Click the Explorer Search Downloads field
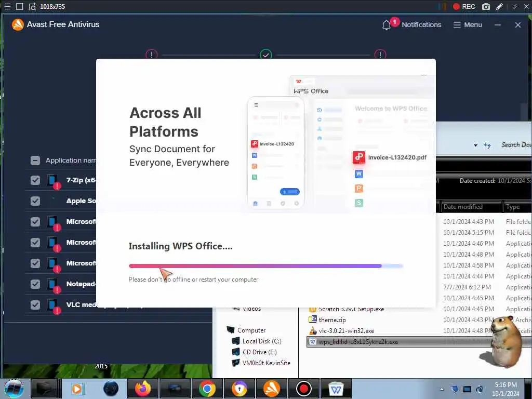This screenshot has width=532, height=399. pyautogui.click(x=515, y=145)
